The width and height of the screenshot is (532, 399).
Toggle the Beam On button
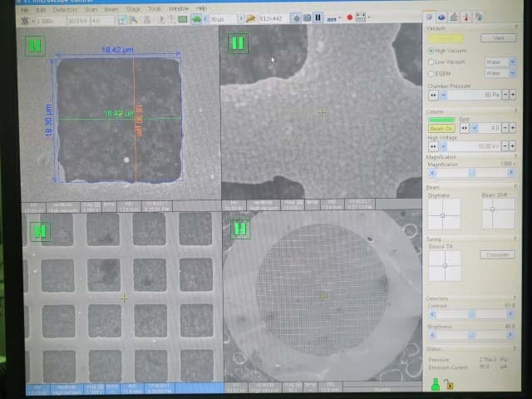click(441, 129)
